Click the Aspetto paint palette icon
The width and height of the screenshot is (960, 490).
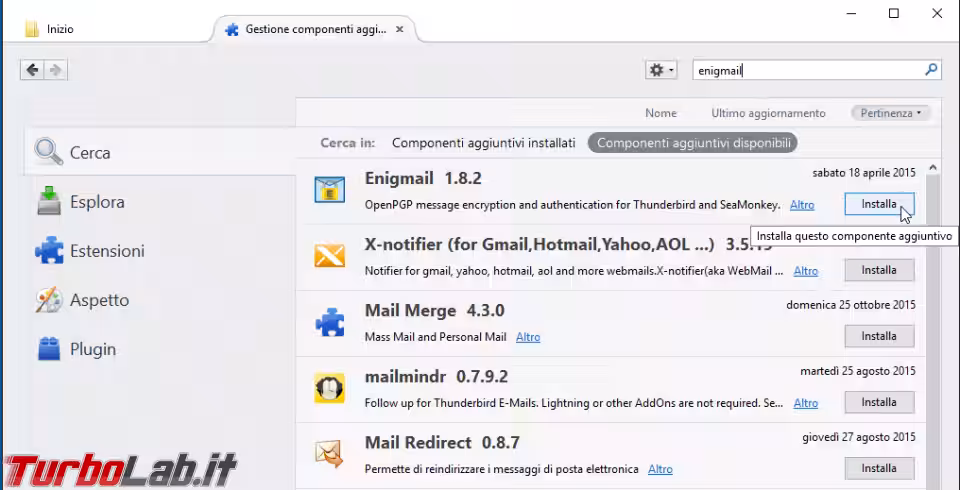click(x=49, y=300)
